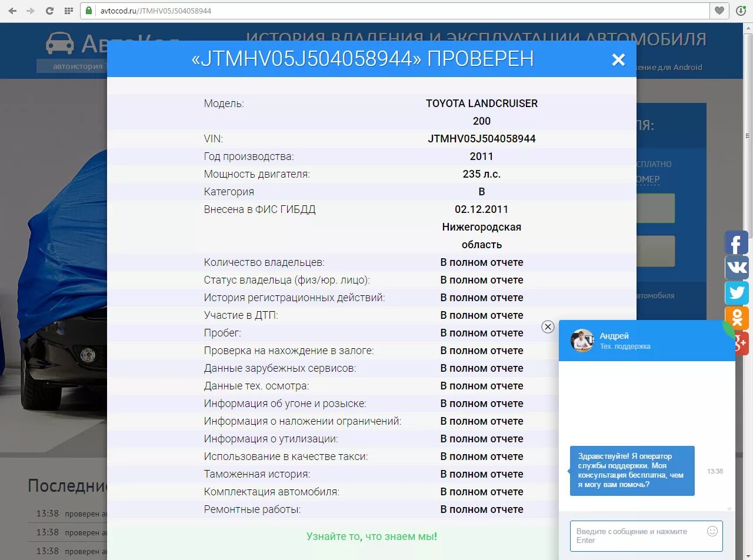
Task: Bookmark page with heart icon
Action: pos(719,11)
